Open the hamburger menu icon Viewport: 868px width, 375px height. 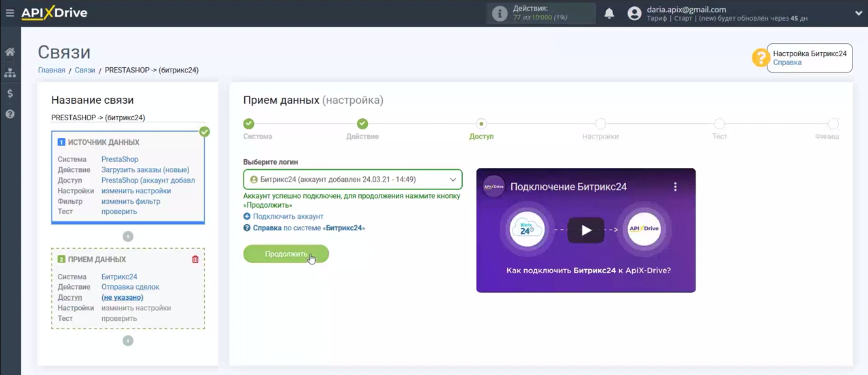coord(10,13)
